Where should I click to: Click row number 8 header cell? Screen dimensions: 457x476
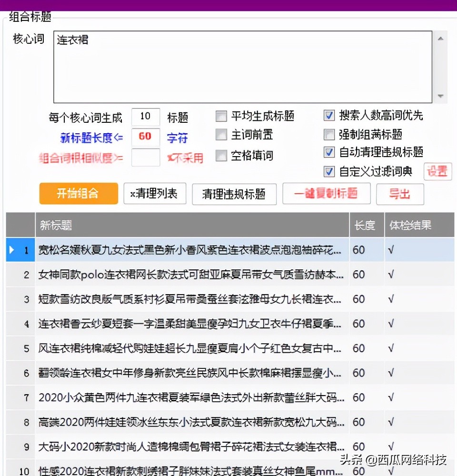click(x=20, y=422)
